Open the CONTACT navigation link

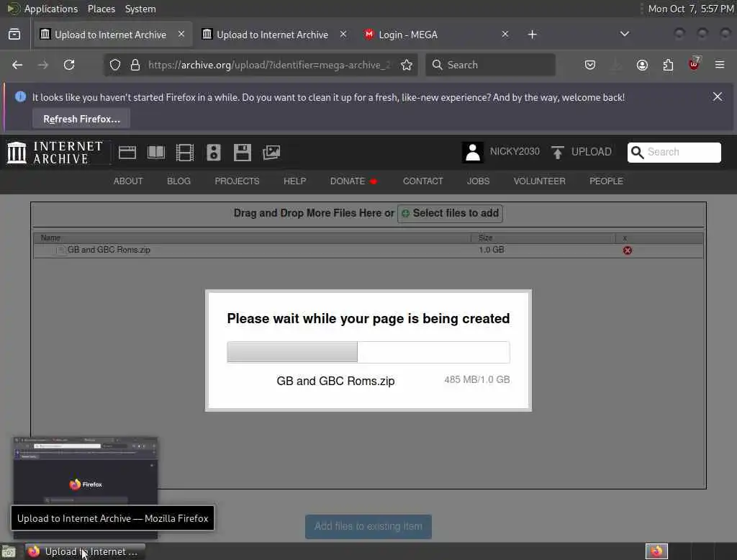[422, 181]
